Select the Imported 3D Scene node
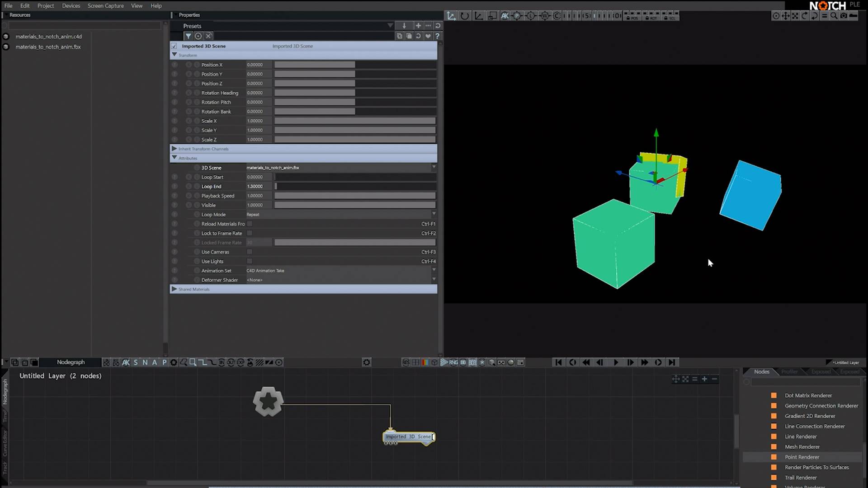868x488 pixels. click(409, 437)
